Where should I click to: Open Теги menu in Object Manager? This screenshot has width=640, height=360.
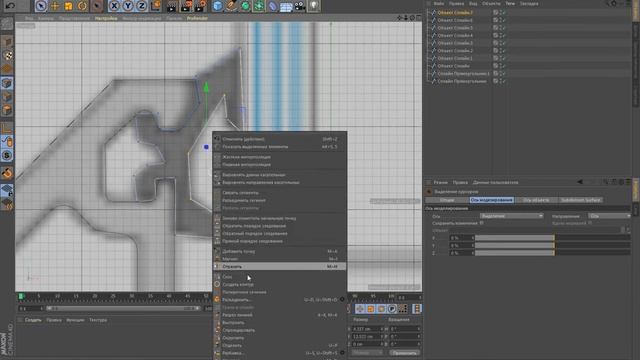coord(510,4)
